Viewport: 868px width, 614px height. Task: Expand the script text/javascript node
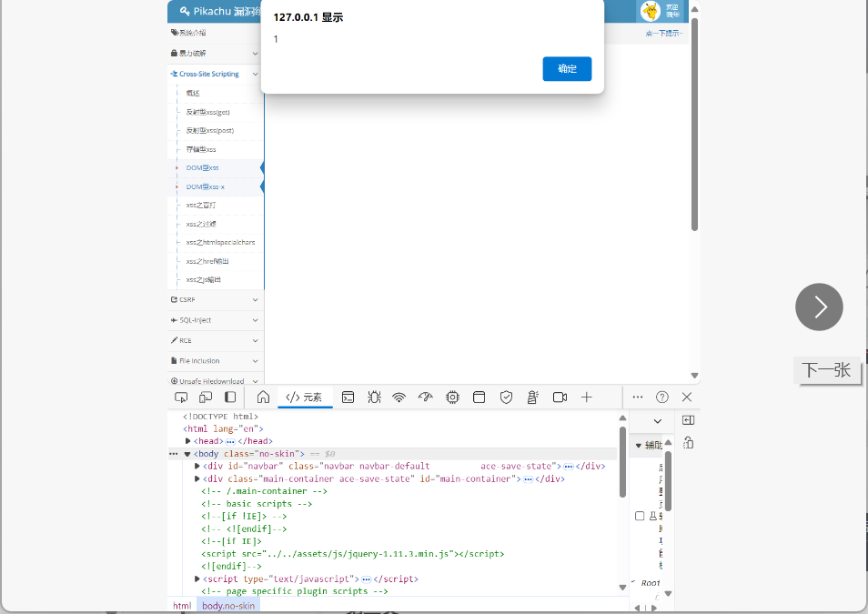point(197,579)
